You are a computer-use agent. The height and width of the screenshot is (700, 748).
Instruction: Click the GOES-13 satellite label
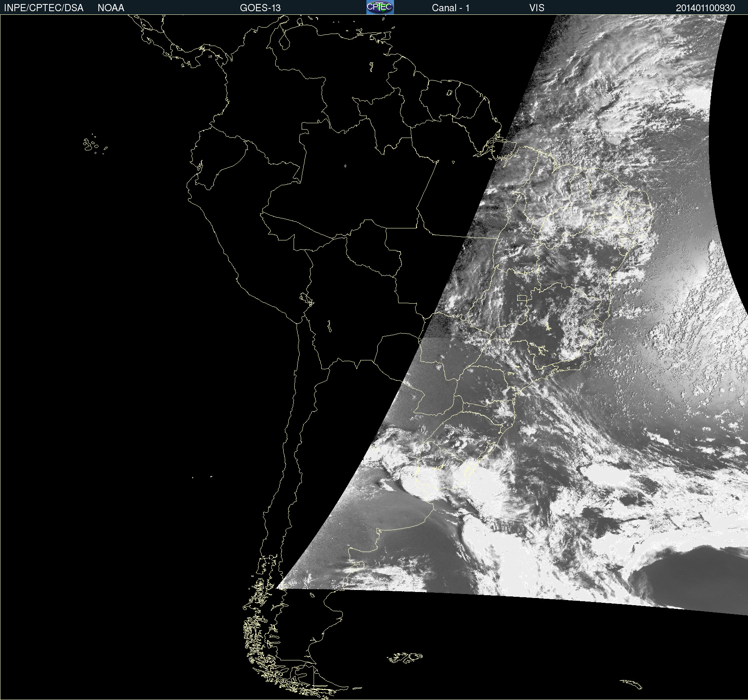(260, 8)
